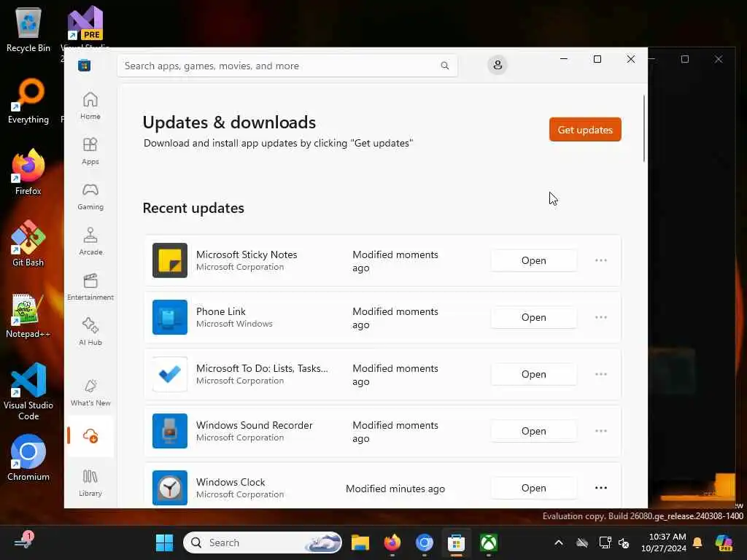Click the taskbar Search box
The image size is (747, 560).
click(x=263, y=542)
